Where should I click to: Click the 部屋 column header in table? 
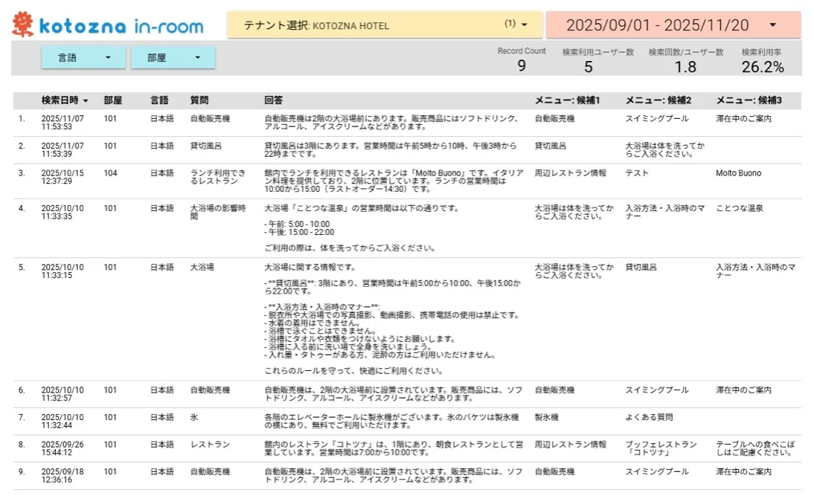[112, 100]
